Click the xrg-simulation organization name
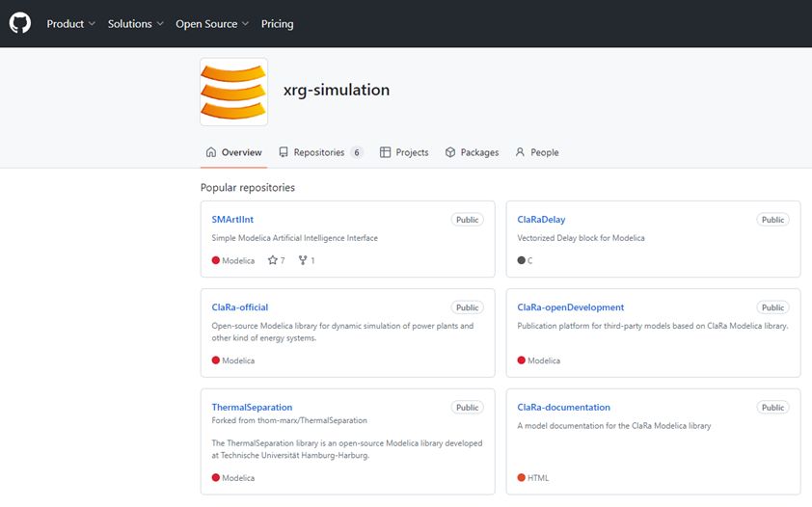 point(337,90)
